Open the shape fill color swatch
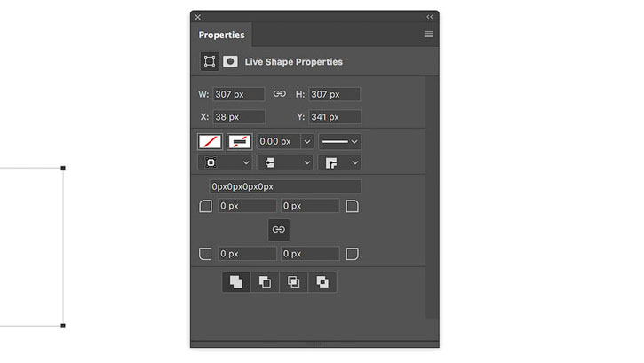644x363 pixels. [x=210, y=141]
